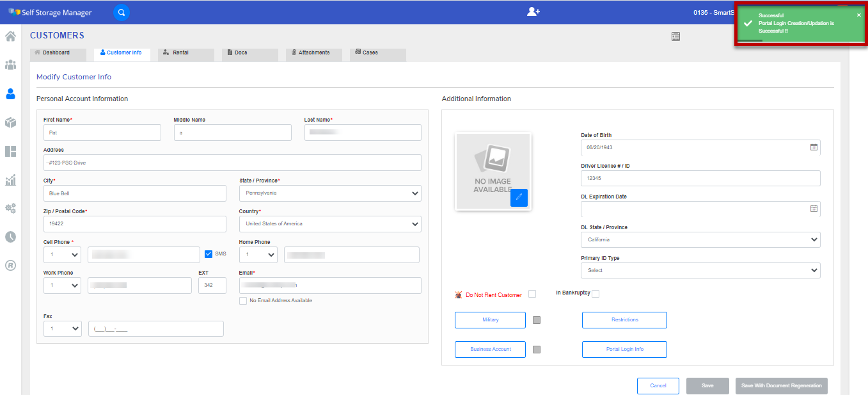Open the Country dropdown
This screenshot has height=395, width=868.
tap(330, 224)
